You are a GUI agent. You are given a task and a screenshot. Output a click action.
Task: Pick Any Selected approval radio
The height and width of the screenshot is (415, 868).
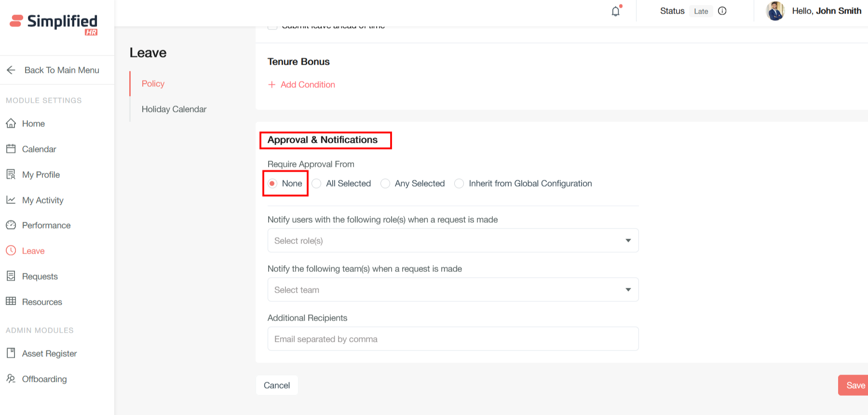(x=385, y=184)
